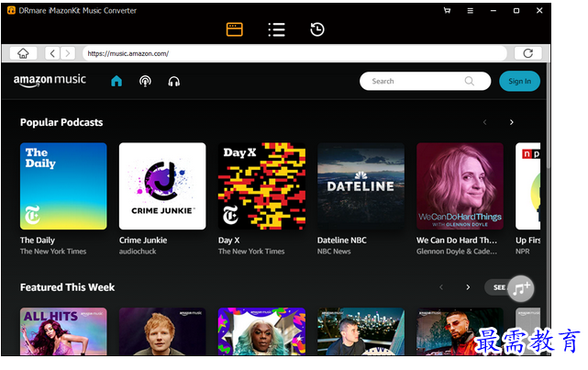588x370 pixels.
Task: Switch to the browser view tab icon
Action: tap(235, 29)
